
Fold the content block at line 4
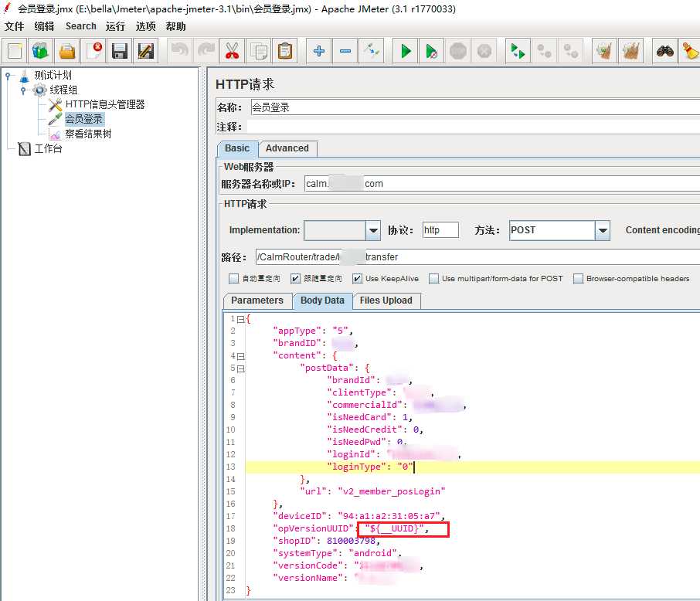tap(240, 356)
